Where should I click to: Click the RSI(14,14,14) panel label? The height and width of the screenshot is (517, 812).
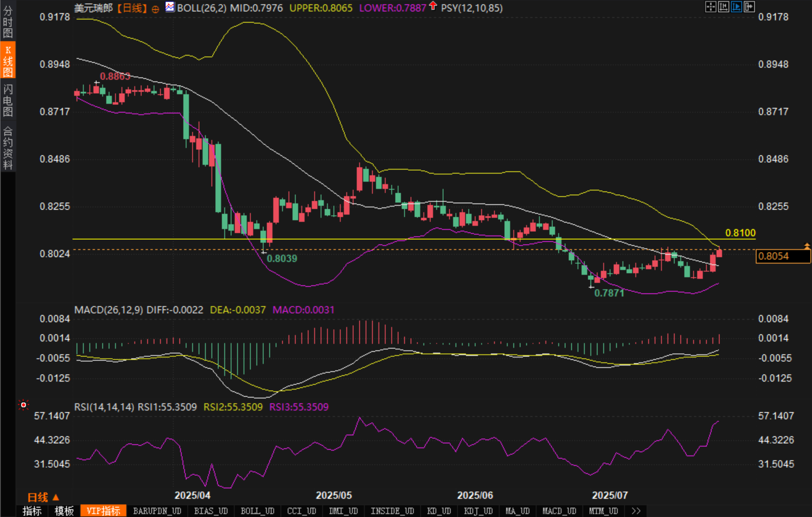pos(104,407)
